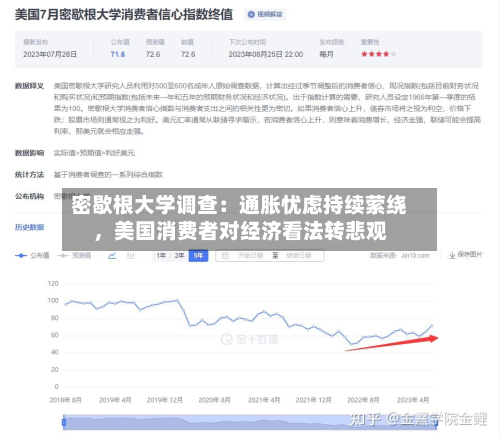The width and height of the screenshot is (500, 439).
Task: Click the chart range slider overview bar
Action: tap(250, 422)
